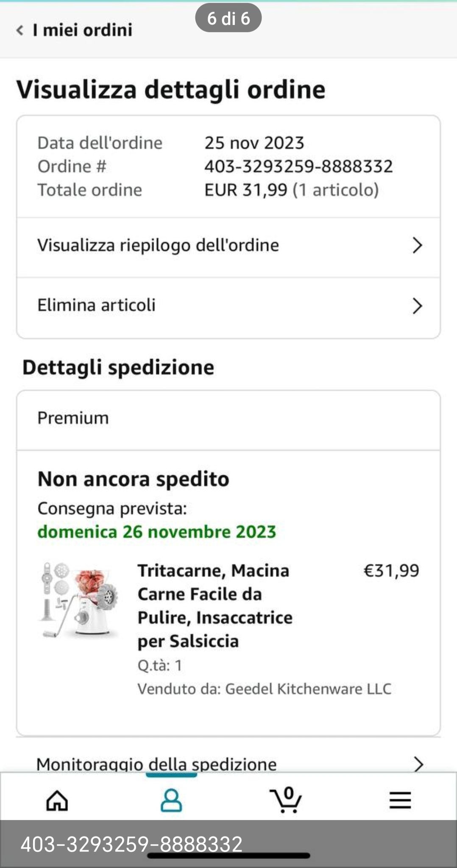Open Visualizza riepilogo dell'ordine row
The height and width of the screenshot is (868, 457).
[158, 246]
